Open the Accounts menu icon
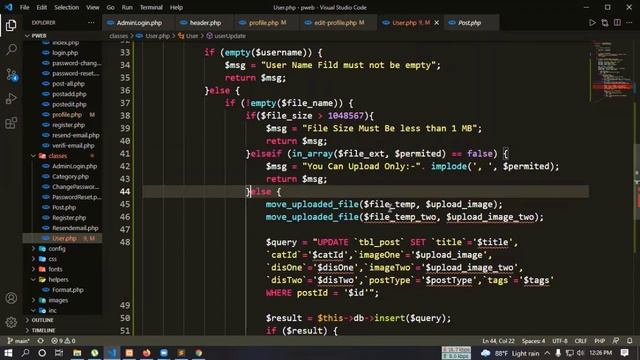Viewport: 640px width, 360px height. [x=11, y=298]
